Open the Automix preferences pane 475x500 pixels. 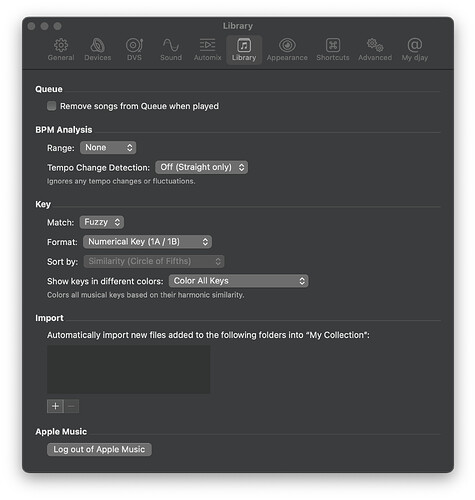point(207,50)
